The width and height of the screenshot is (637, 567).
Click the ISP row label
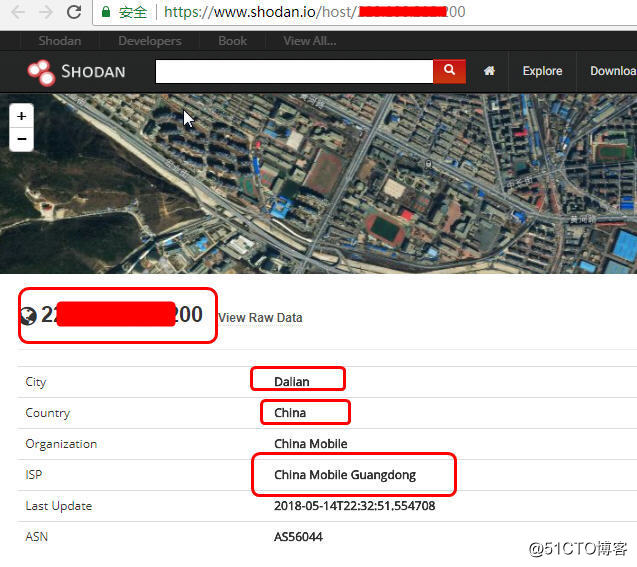[x=33, y=475]
